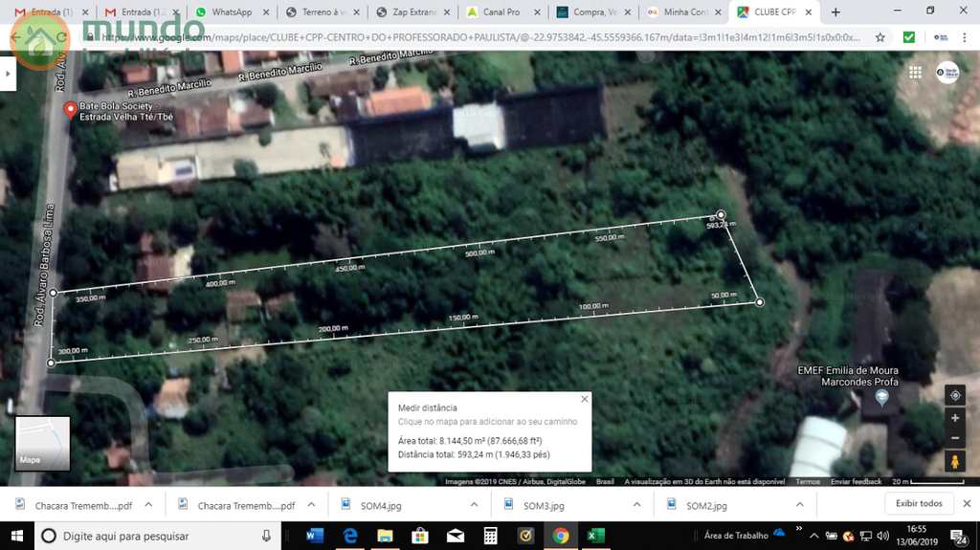Close the WhatsApp tab
Screen dimensions: 980x550
[266, 11]
